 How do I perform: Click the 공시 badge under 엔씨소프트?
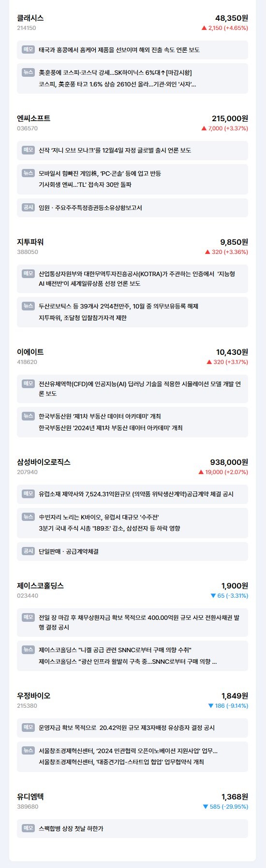click(x=28, y=207)
